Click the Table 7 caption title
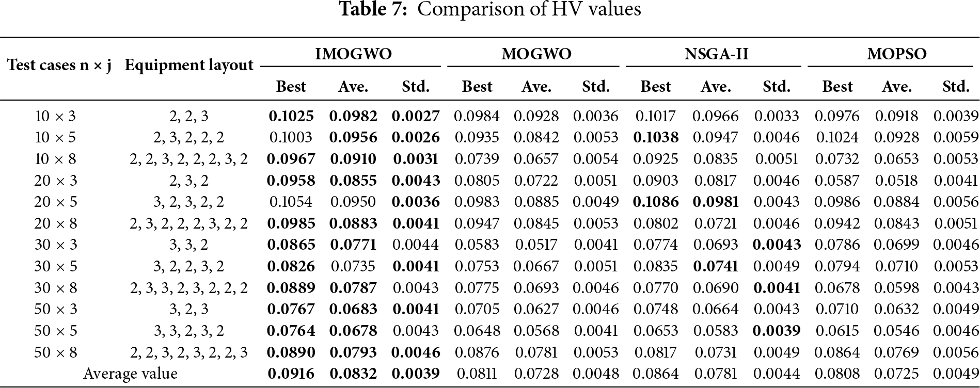The width and height of the screenshot is (980, 388). point(489,10)
